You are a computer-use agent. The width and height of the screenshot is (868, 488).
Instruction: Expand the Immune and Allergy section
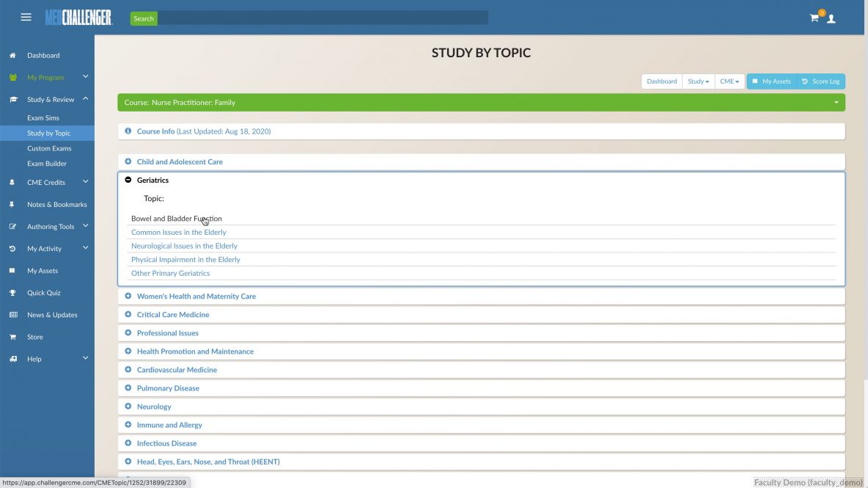point(481,425)
